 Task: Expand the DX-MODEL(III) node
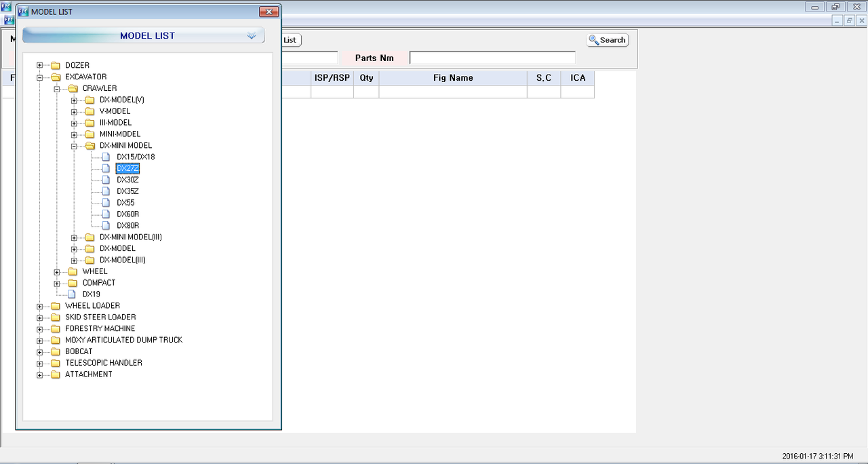[74, 260]
